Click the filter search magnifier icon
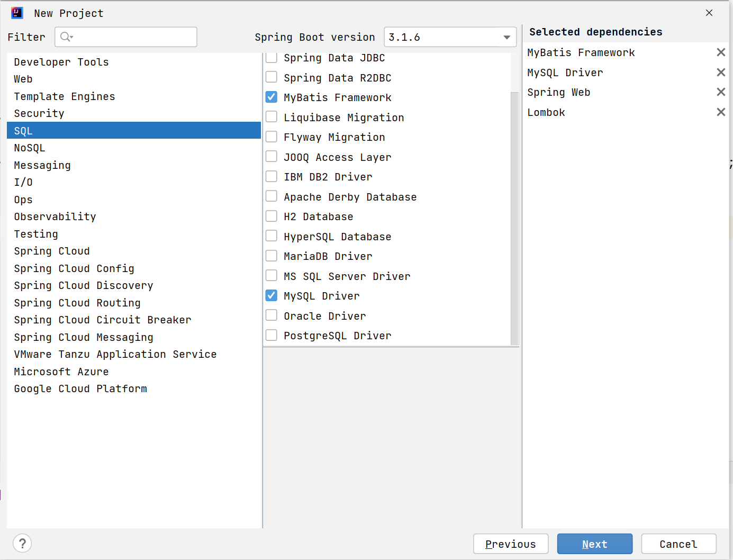733x560 pixels. (x=66, y=37)
